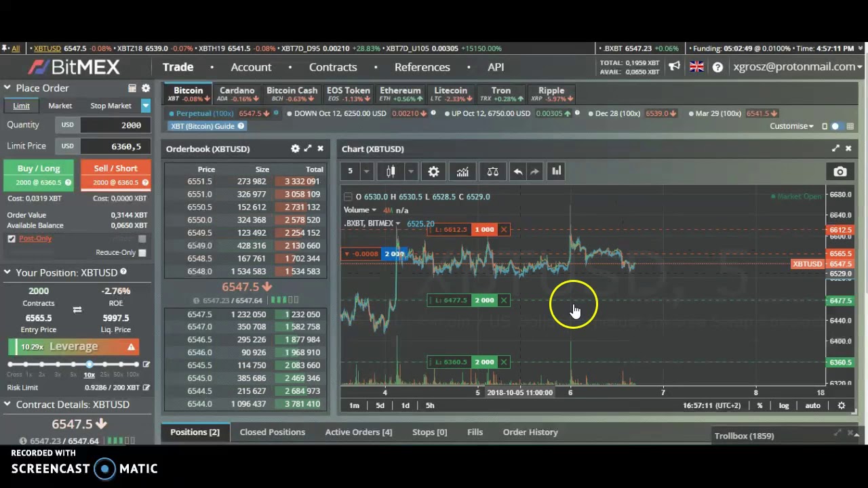Open the chart indicators icon
Image resolution: width=868 pixels, height=488 pixels.
tap(462, 171)
